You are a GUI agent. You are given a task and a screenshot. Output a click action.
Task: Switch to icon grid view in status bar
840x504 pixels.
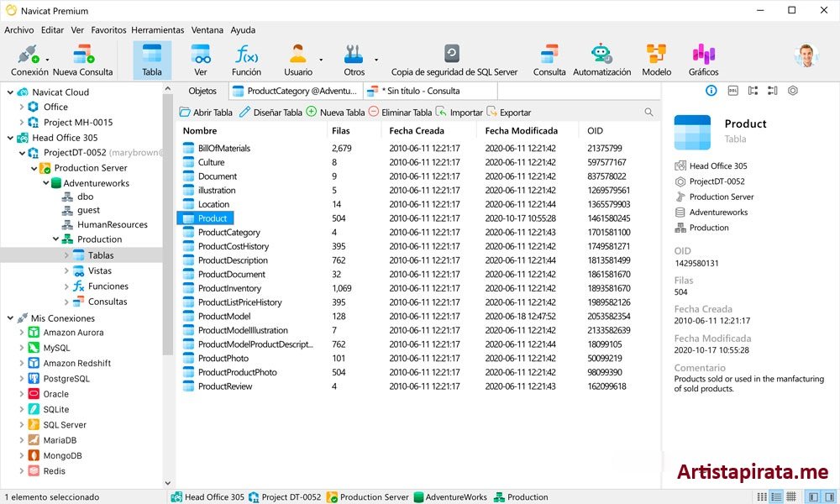tap(761, 497)
